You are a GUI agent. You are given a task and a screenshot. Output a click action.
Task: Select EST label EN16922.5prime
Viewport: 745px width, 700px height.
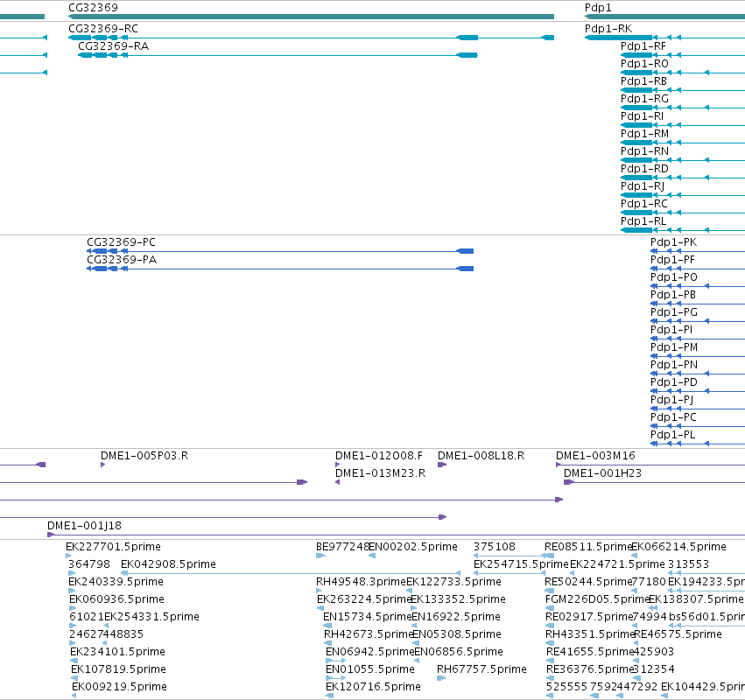[x=456, y=617]
